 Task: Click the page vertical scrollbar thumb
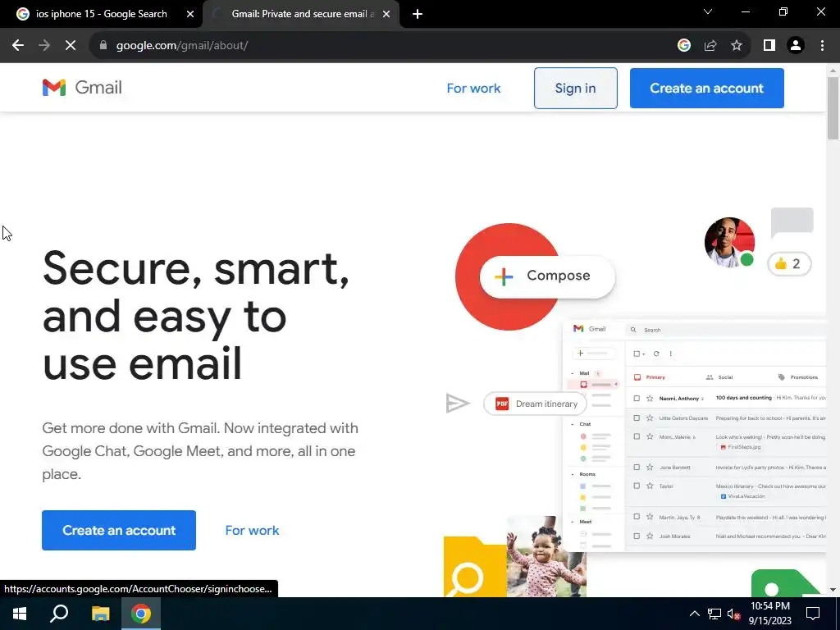tap(833, 107)
